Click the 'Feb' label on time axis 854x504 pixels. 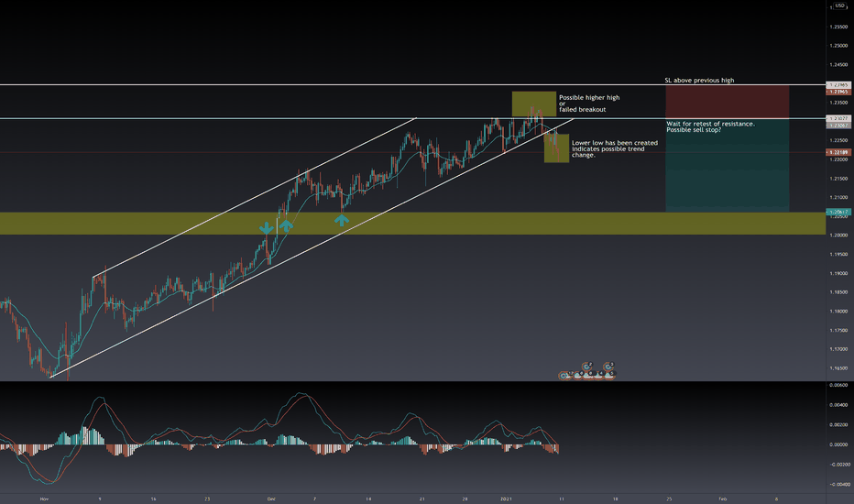click(722, 499)
